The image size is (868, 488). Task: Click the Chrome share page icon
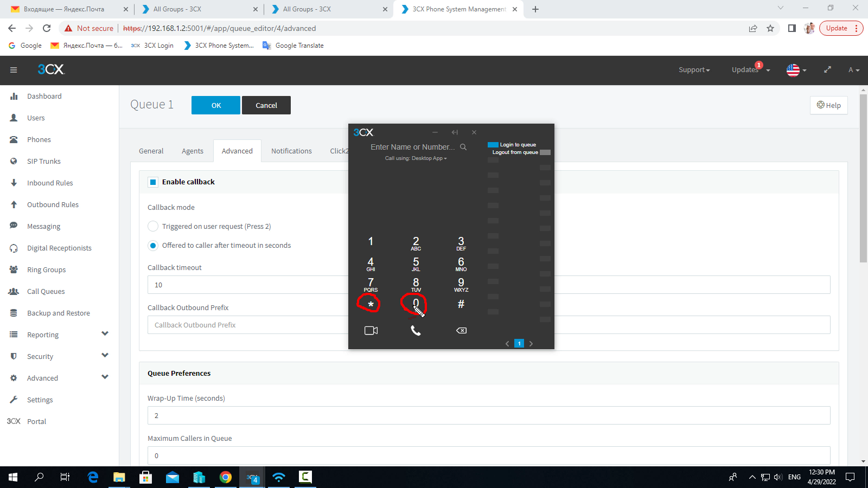[753, 28]
